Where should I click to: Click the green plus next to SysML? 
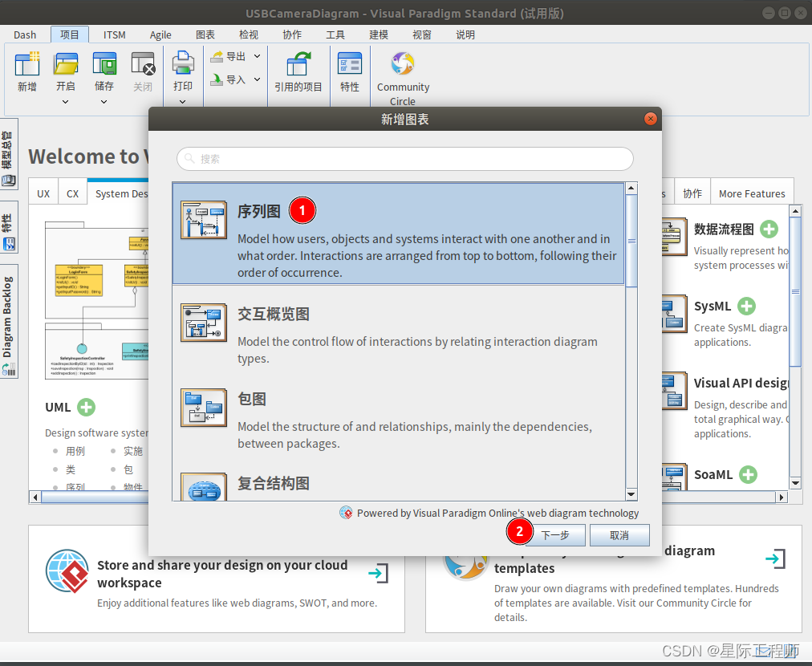746,306
